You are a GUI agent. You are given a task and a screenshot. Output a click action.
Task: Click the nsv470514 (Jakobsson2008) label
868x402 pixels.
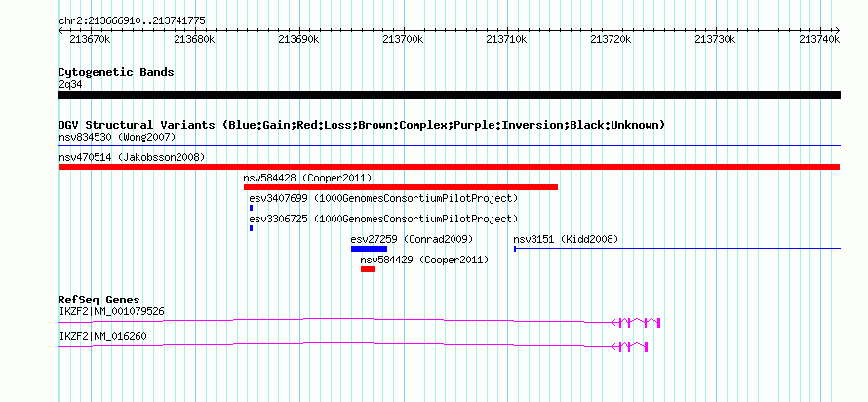coord(132,157)
